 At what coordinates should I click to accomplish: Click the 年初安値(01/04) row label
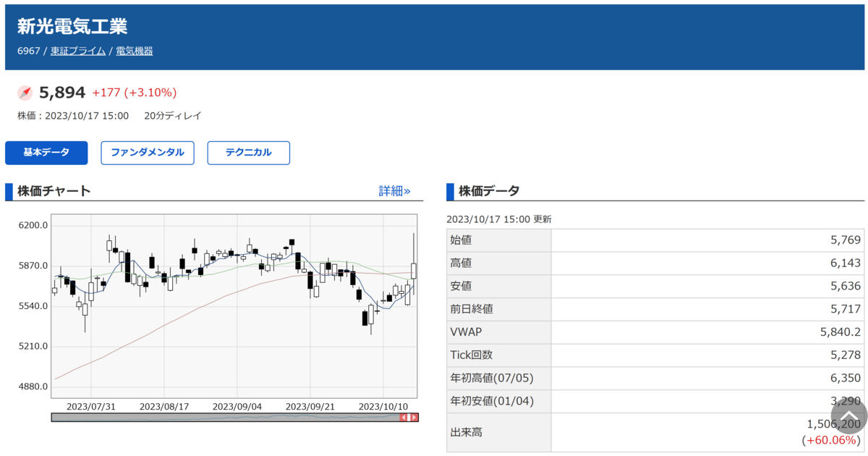coord(492,401)
